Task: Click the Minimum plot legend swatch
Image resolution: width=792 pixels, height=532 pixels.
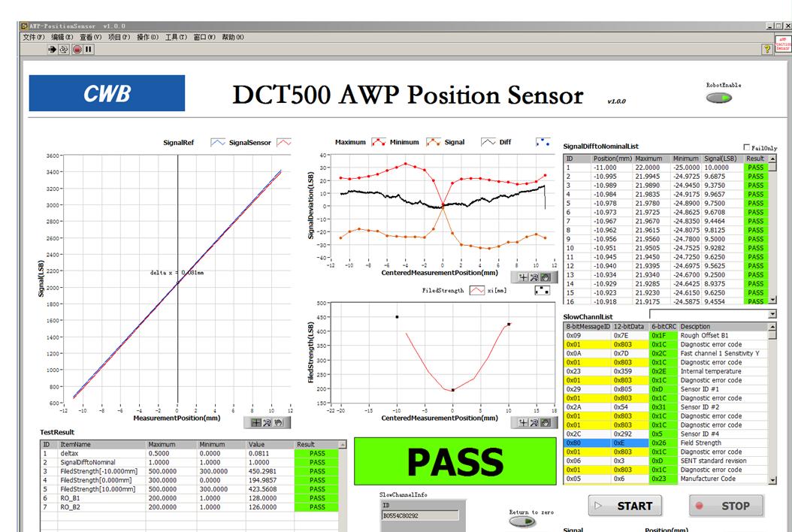Action: coord(434,142)
